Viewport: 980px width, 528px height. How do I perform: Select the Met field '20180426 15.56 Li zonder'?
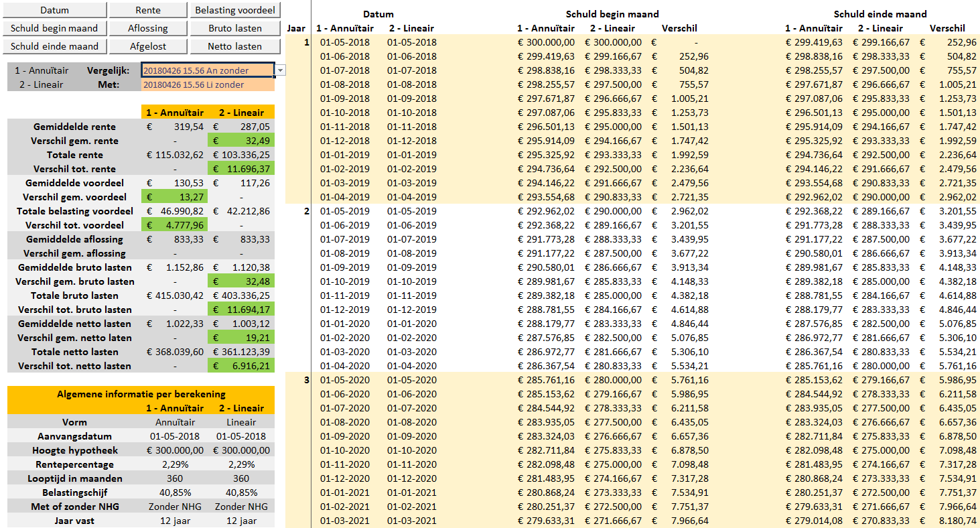pos(208,84)
